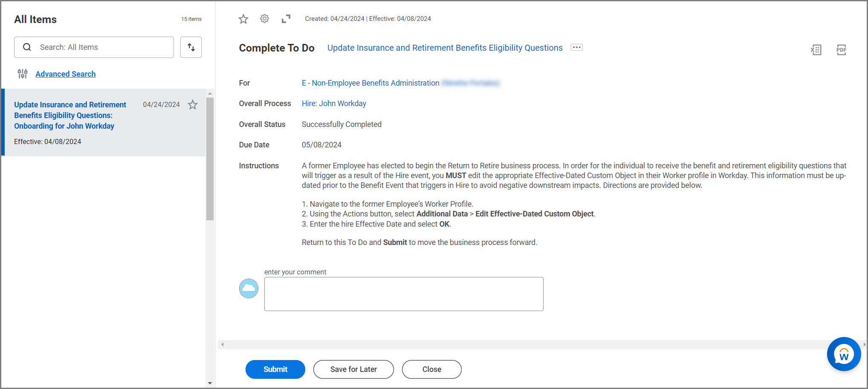Open Update Insurance and Retirement Benefits Eligibility Questions link
The image size is (868, 389).
pyautogui.click(x=445, y=48)
